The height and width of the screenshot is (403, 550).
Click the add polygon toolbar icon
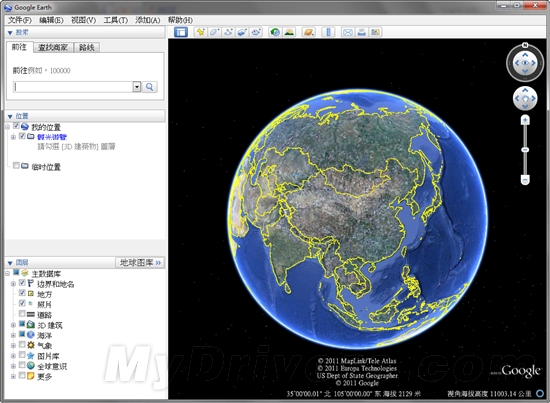coord(214,32)
